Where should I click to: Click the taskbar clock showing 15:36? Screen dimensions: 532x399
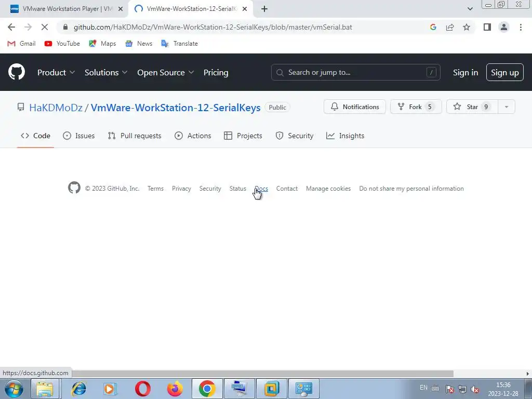tap(503, 389)
